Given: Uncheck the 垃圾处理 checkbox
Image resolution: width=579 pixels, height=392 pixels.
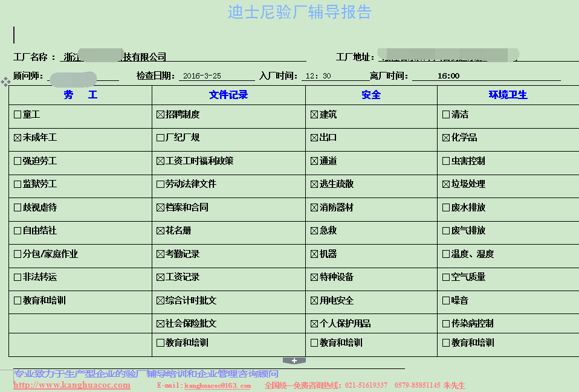Looking at the screenshot, I should [x=446, y=184].
